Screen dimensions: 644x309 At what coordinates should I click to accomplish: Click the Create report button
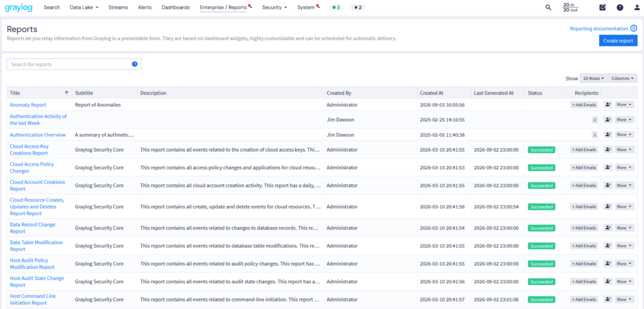coord(618,41)
